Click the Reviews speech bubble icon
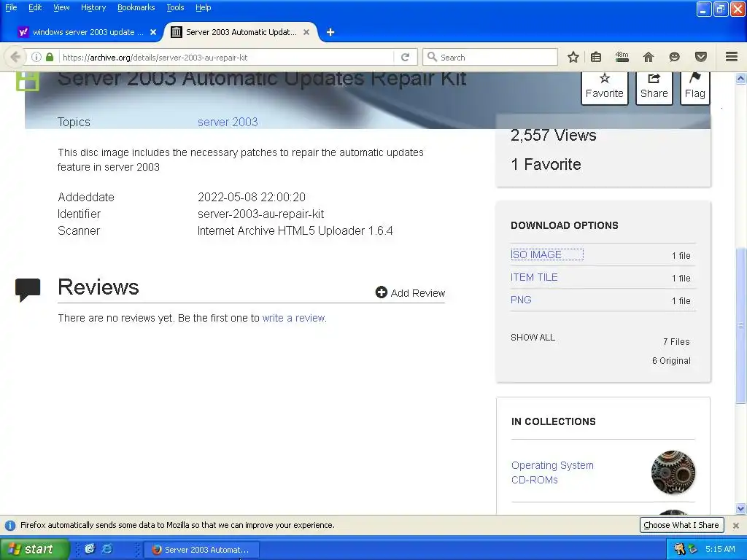Viewport: 747px width, 560px height. pos(28,289)
